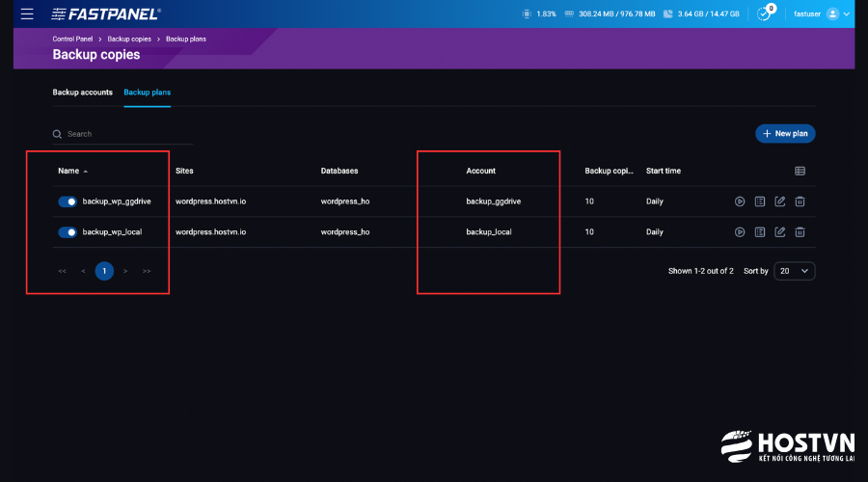Delete the backup_wp_local plan

[x=800, y=232]
